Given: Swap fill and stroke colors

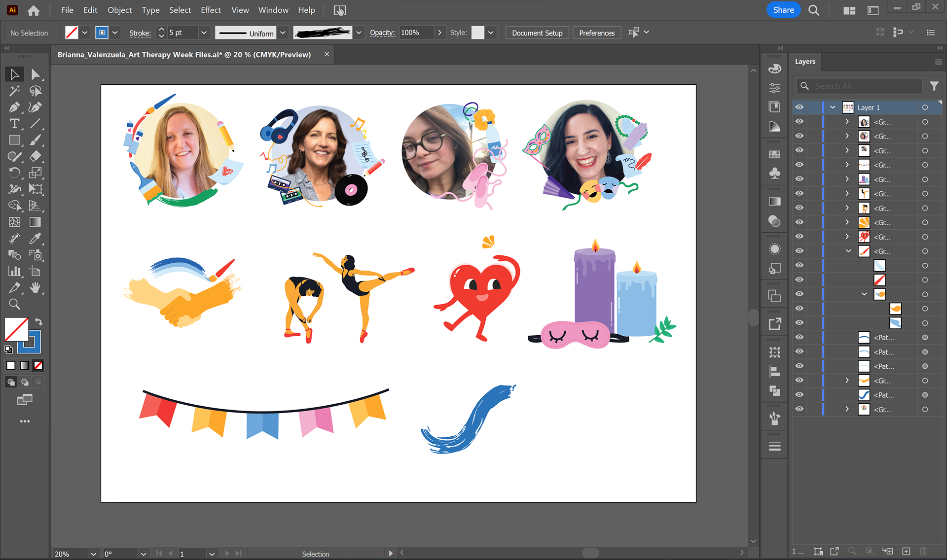Looking at the screenshot, I should click(38, 321).
